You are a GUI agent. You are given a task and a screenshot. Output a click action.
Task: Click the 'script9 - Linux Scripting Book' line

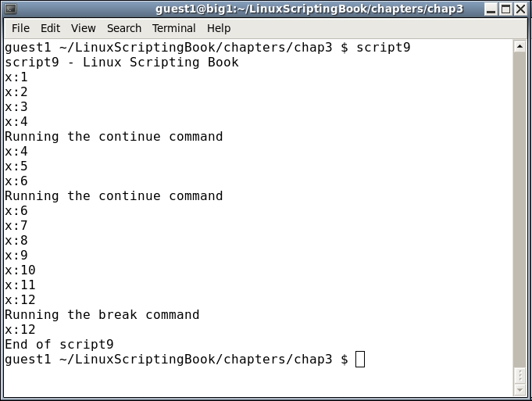pos(122,63)
